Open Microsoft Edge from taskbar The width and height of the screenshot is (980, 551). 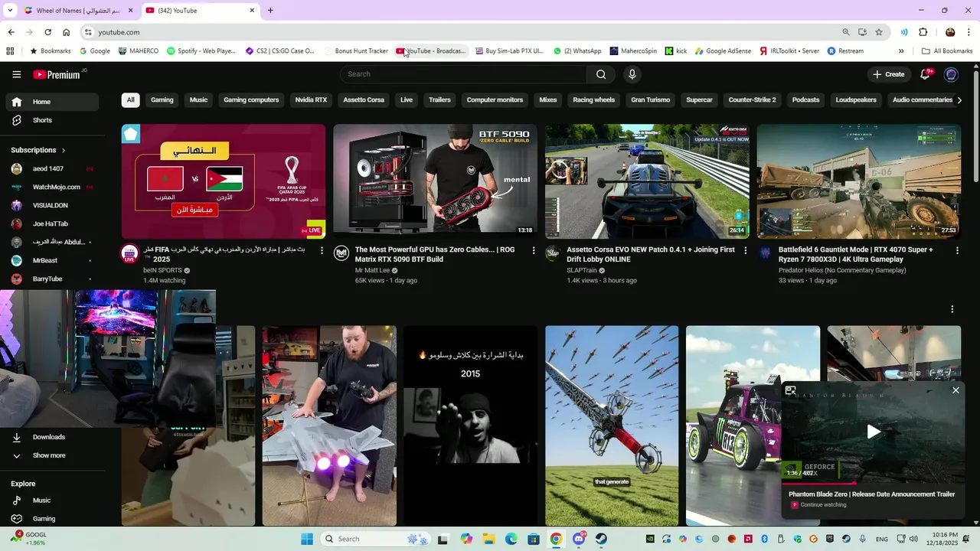(x=511, y=539)
